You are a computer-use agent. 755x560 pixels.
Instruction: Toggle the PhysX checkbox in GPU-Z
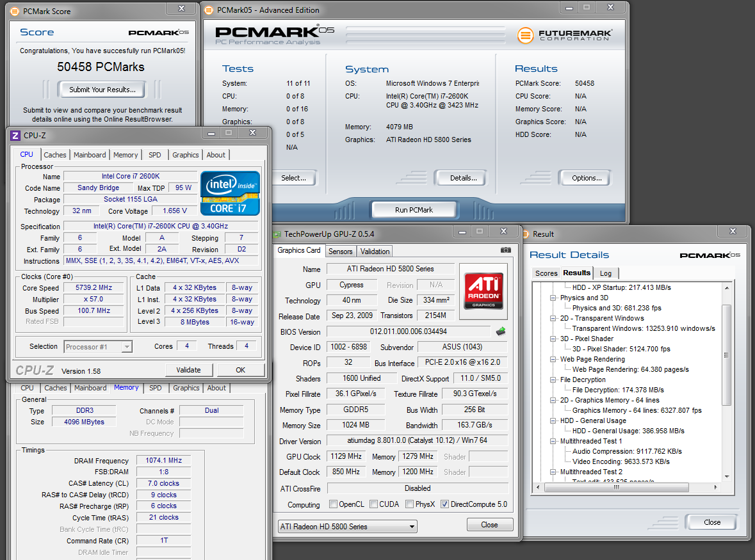(x=409, y=504)
